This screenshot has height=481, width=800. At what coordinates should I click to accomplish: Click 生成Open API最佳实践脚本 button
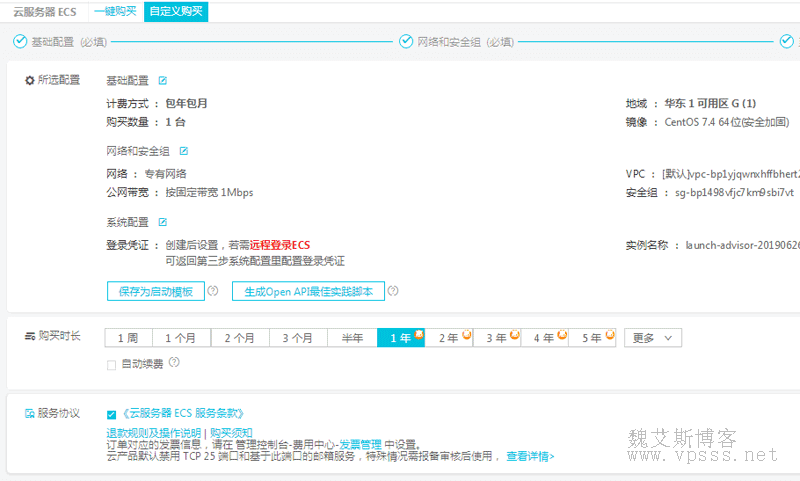click(x=308, y=291)
